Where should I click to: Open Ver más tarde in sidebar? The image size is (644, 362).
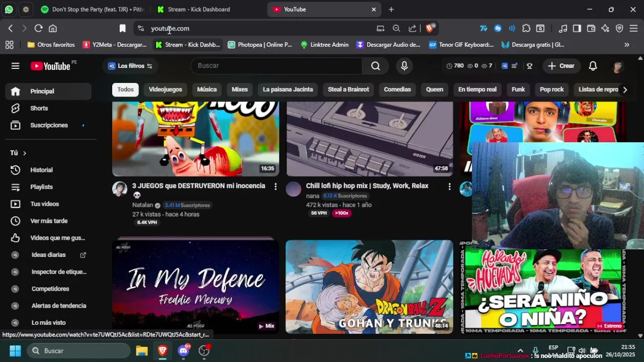48,221
